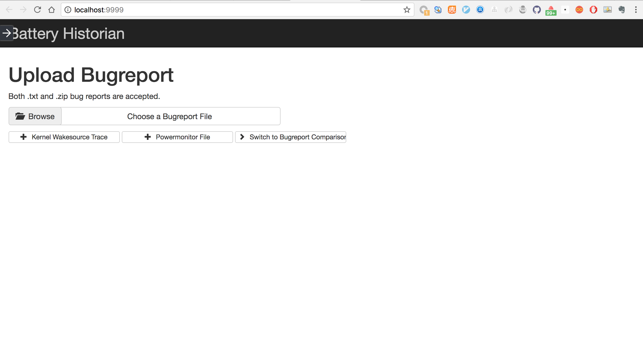This screenshot has height=364, width=643.
Task: Open the Evernote elephant extension
Action: click(622, 10)
